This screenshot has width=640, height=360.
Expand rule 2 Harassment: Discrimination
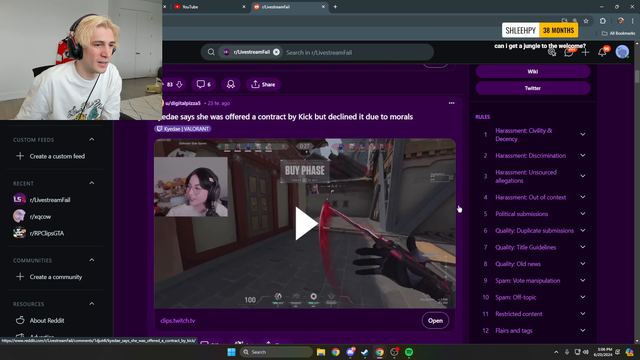pyautogui.click(x=582, y=156)
